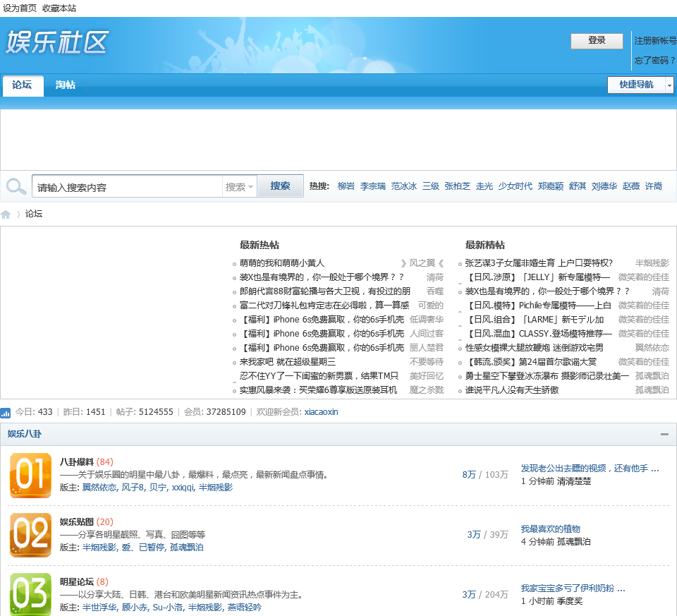Click 设为首页 at top

(x=20, y=8)
